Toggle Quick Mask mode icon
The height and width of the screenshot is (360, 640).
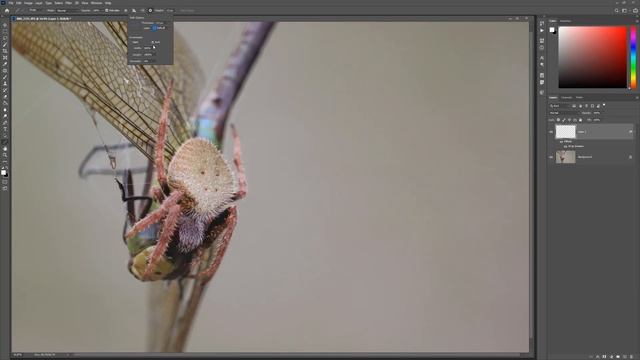point(5,182)
